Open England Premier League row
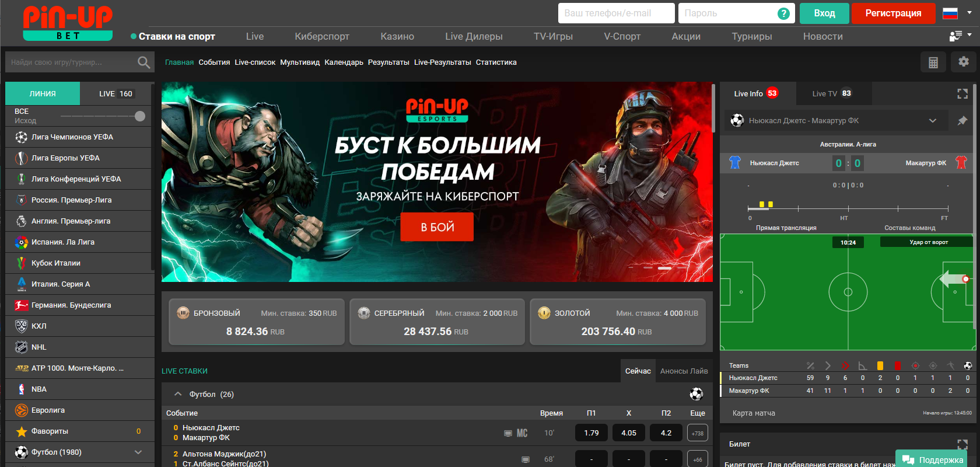Image resolution: width=980 pixels, height=467 pixels. click(x=80, y=221)
